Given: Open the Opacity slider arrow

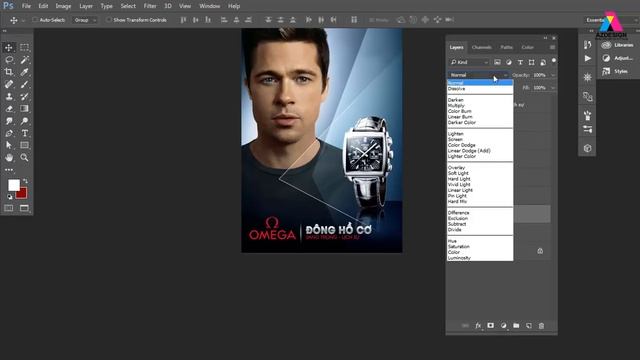Looking at the screenshot, I should (553, 75).
